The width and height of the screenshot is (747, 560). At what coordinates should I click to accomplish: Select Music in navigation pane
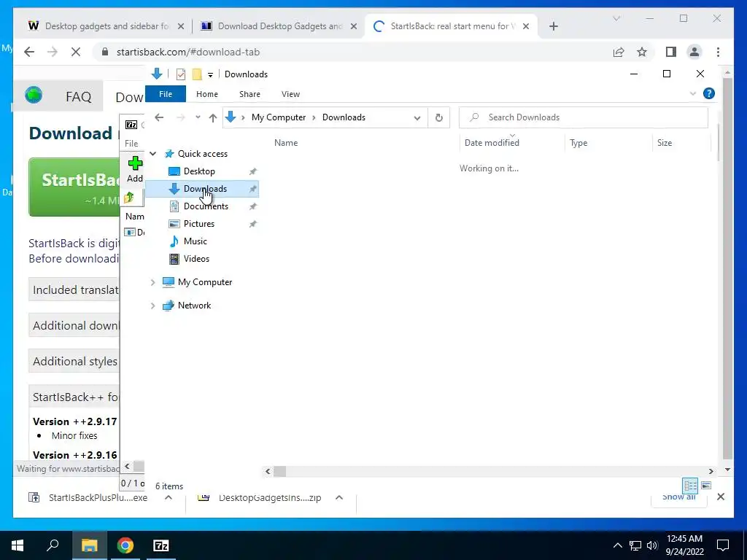pos(195,241)
